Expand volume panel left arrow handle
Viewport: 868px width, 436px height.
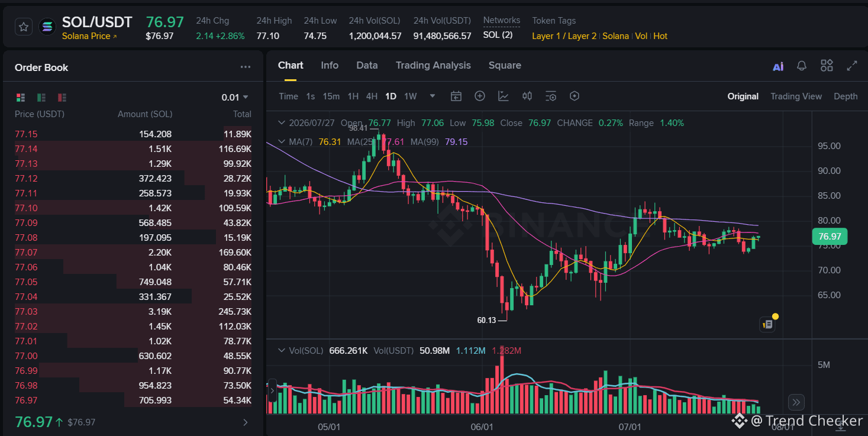click(272, 390)
